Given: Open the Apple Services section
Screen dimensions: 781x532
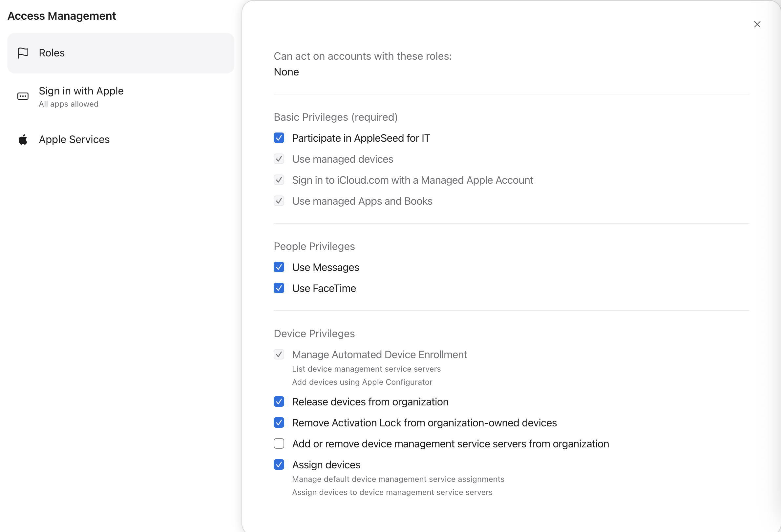Looking at the screenshot, I should (x=121, y=139).
